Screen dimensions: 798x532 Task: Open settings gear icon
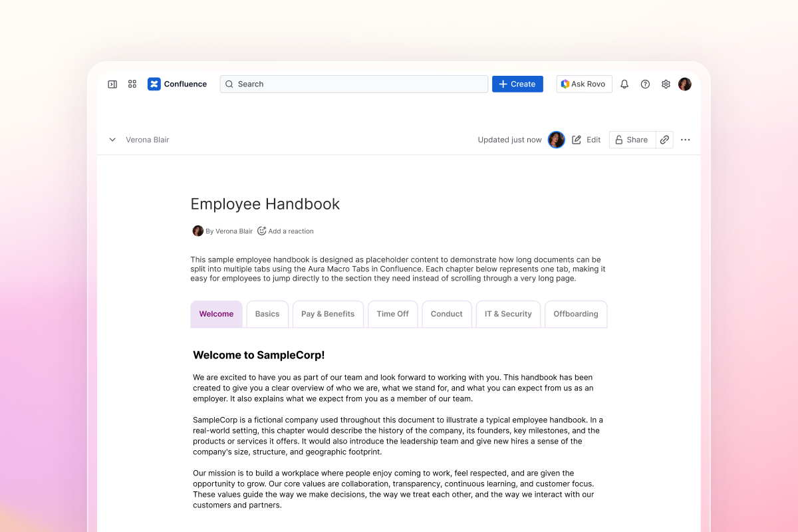click(x=666, y=84)
